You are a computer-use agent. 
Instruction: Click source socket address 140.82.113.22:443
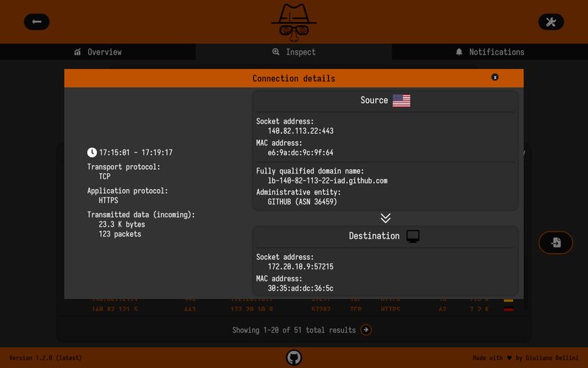click(301, 131)
